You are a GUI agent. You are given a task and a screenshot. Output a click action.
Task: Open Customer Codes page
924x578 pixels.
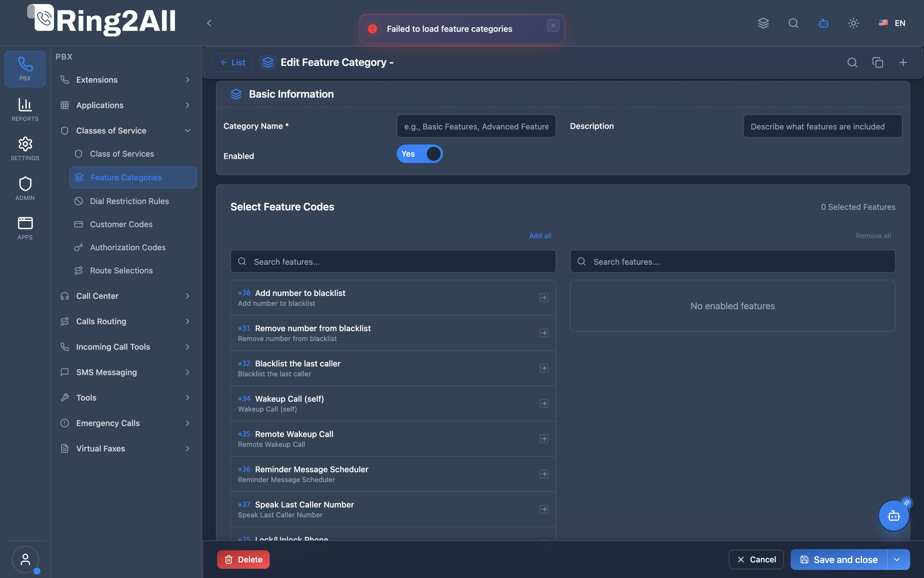click(133, 224)
